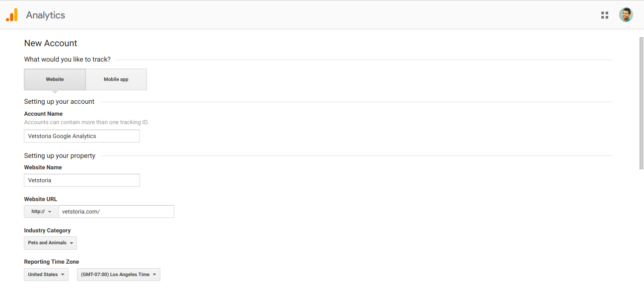Viewport: 644px width, 288px height.
Task: Click into the Website Name field
Action: [x=82, y=180]
